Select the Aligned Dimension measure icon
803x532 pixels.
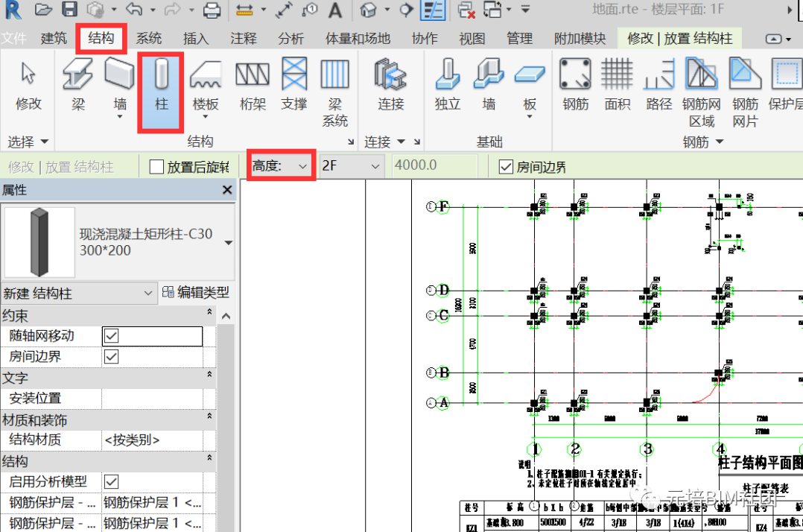(245, 10)
